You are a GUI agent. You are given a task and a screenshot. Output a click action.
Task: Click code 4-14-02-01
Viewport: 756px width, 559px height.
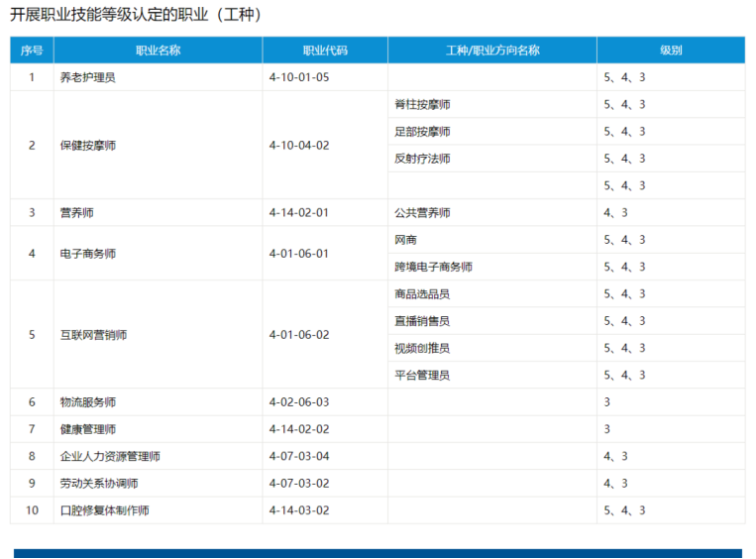(x=299, y=213)
